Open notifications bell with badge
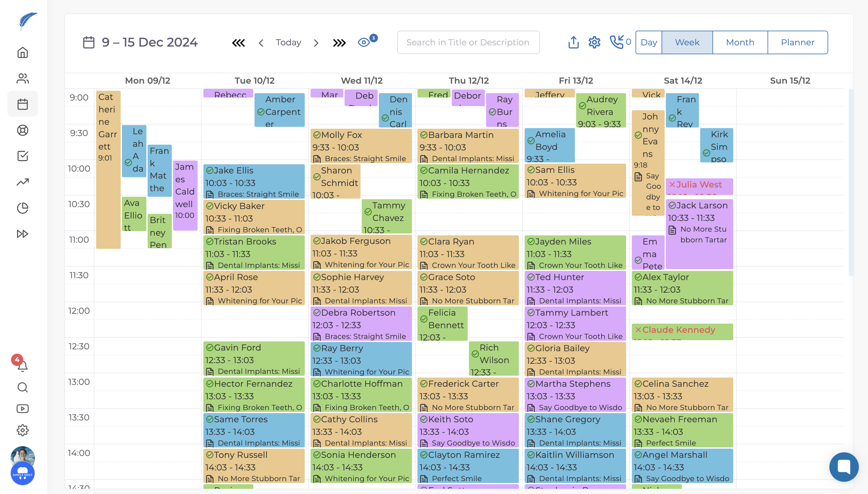868x494 pixels. (22, 366)
